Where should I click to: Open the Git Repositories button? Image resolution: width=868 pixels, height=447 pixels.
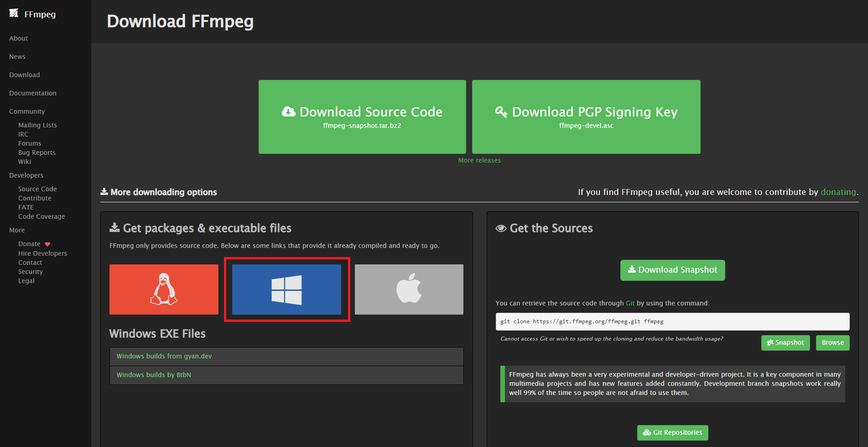point(672,432)
